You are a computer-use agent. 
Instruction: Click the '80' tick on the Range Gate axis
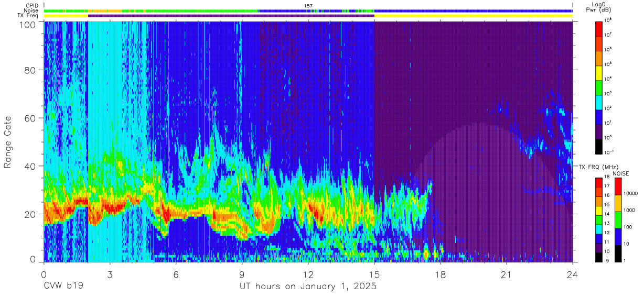coord(30,70)
